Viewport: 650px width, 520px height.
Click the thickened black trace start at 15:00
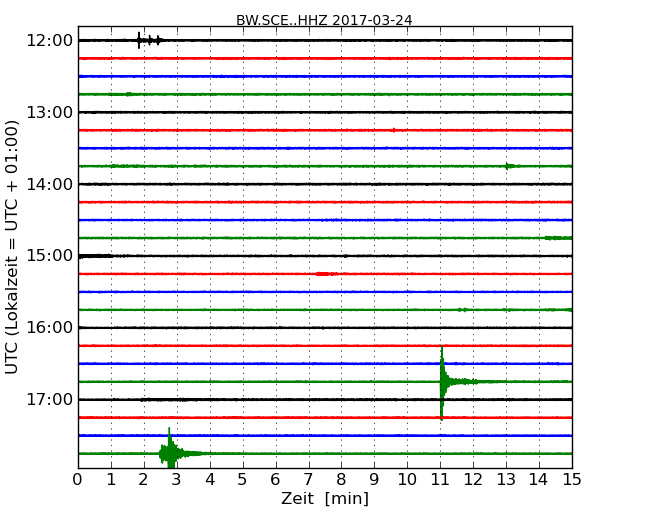click(x=95, y=256)
